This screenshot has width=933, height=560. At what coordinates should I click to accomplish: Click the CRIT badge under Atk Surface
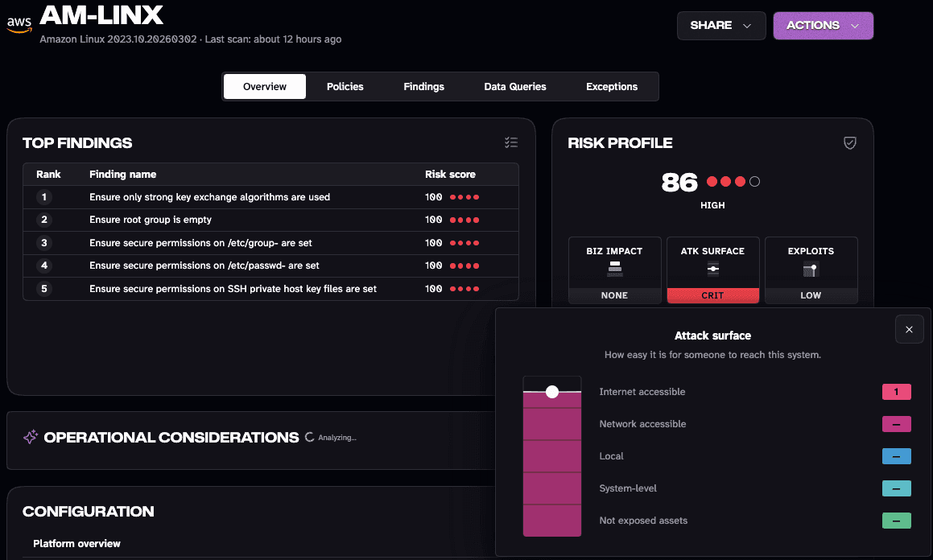pyautogui.click(x=713, y=295)
